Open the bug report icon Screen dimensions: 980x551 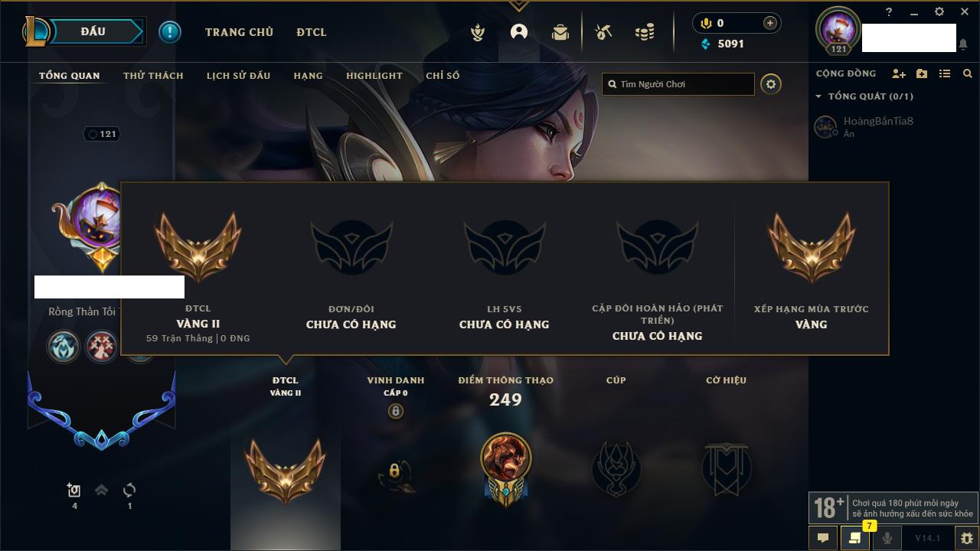[x=966, y=538]
